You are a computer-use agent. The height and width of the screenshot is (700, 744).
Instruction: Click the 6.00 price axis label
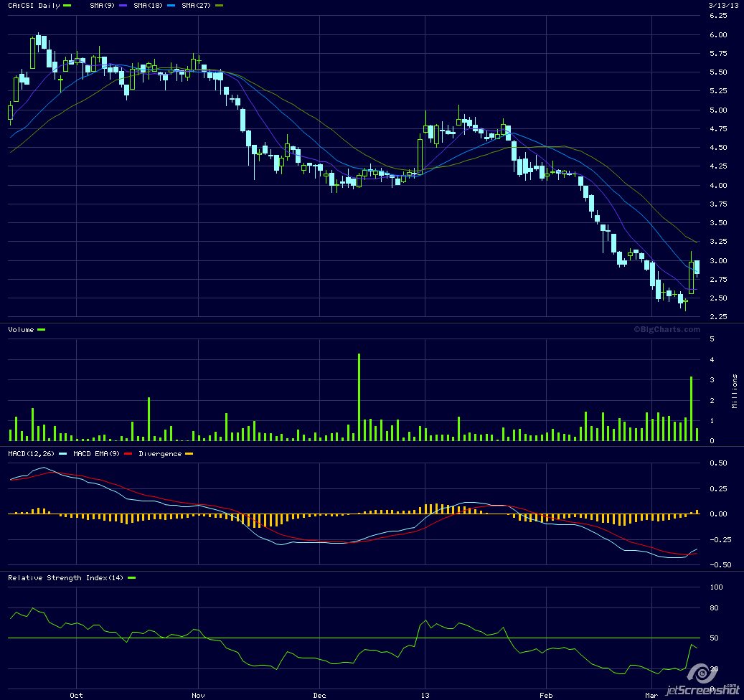click(718, 34)
